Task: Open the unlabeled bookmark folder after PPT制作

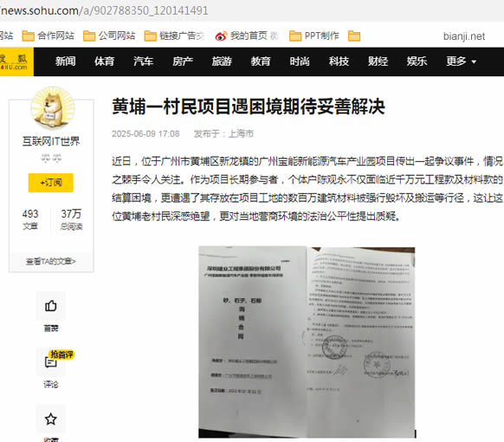Action: click(x=354, y=36)
